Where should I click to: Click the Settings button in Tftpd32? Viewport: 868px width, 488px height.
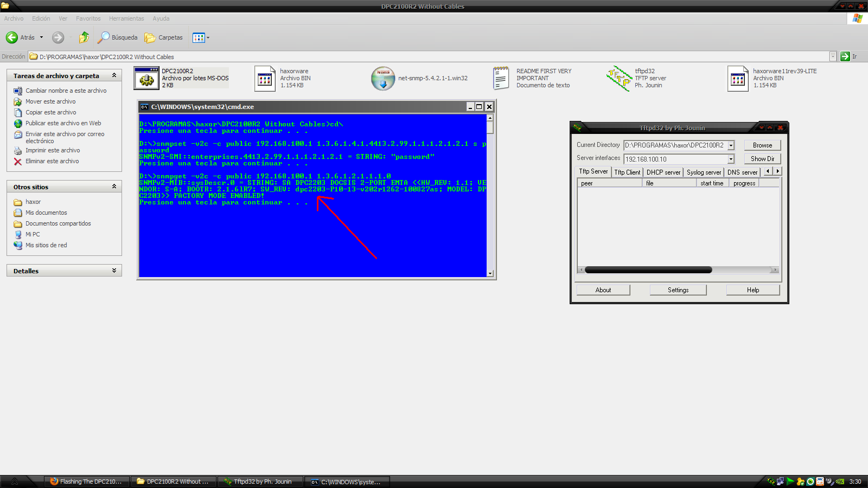pos(678,290)
